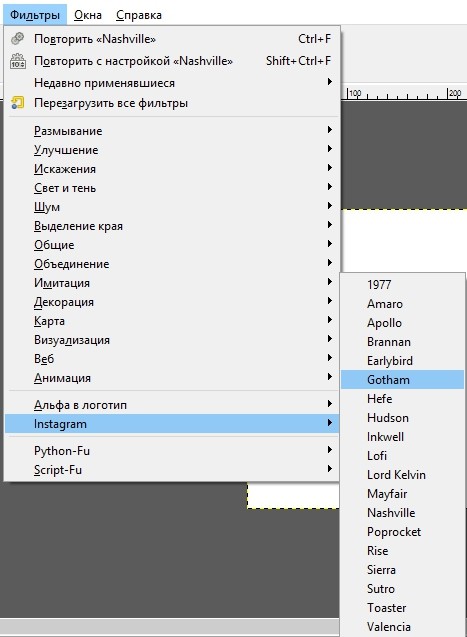The image size is (467, 637).
Task: Apply the Lord Kelvin filter
Action: pyautogui.click(x=402, y=475)
